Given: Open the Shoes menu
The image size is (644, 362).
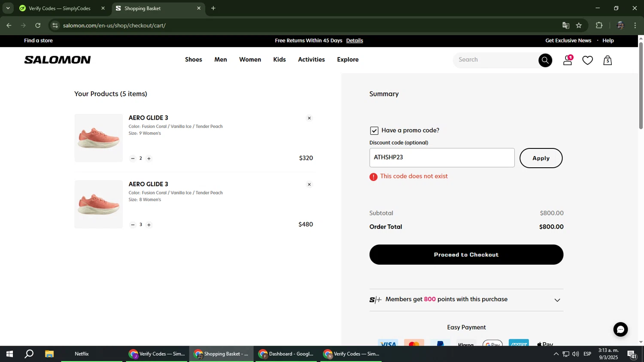Looking at the screenshot, I should click(194, 60).
